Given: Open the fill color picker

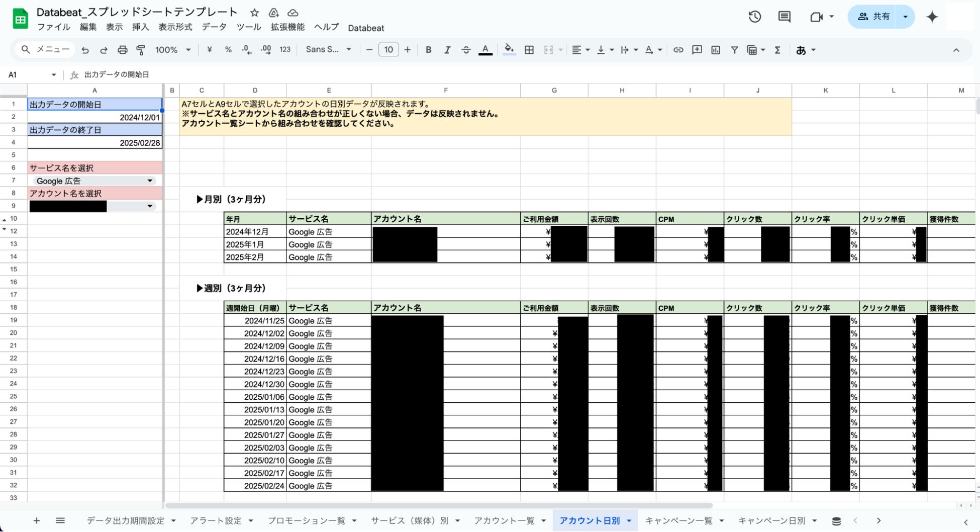Looking at the screenshot, I should [x=509, y=50].
